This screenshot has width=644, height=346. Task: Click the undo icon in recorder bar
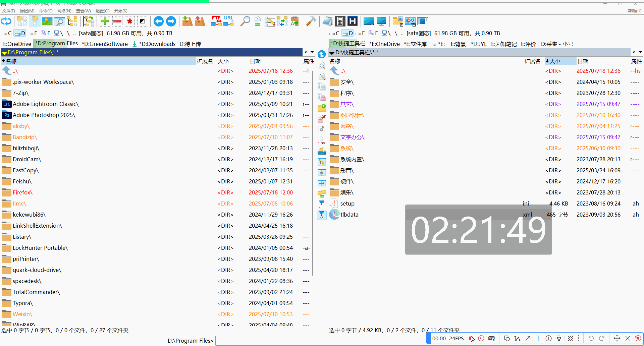[591, 338]
